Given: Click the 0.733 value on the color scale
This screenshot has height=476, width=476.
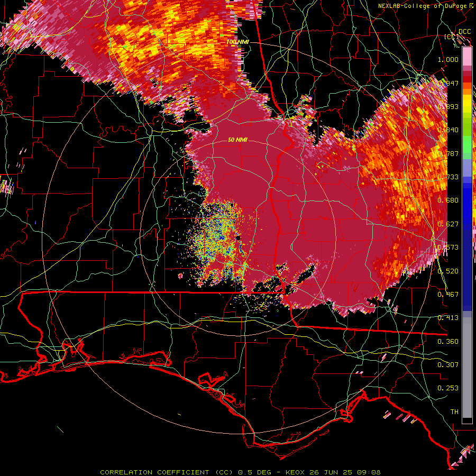Looking at the screenshot, I should click(x=448, y=177).
